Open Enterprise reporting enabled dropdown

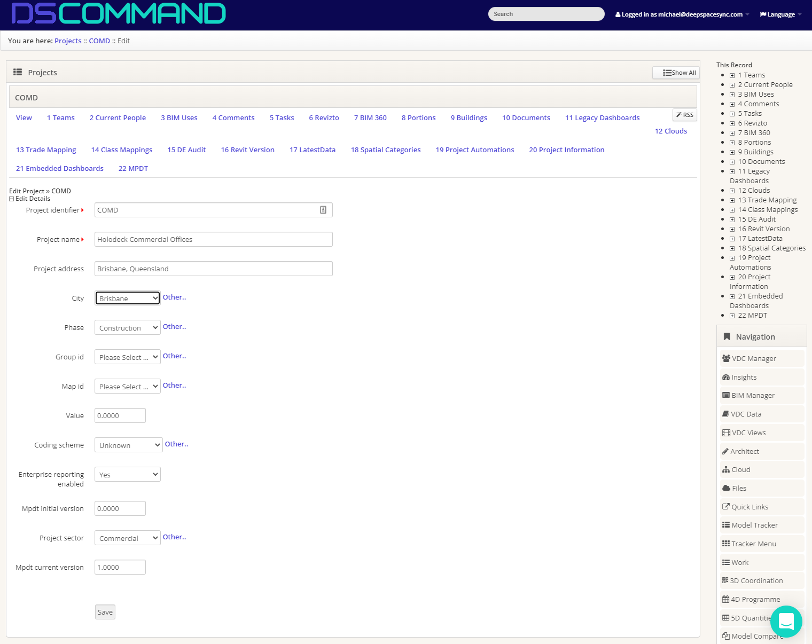point(128,474)
